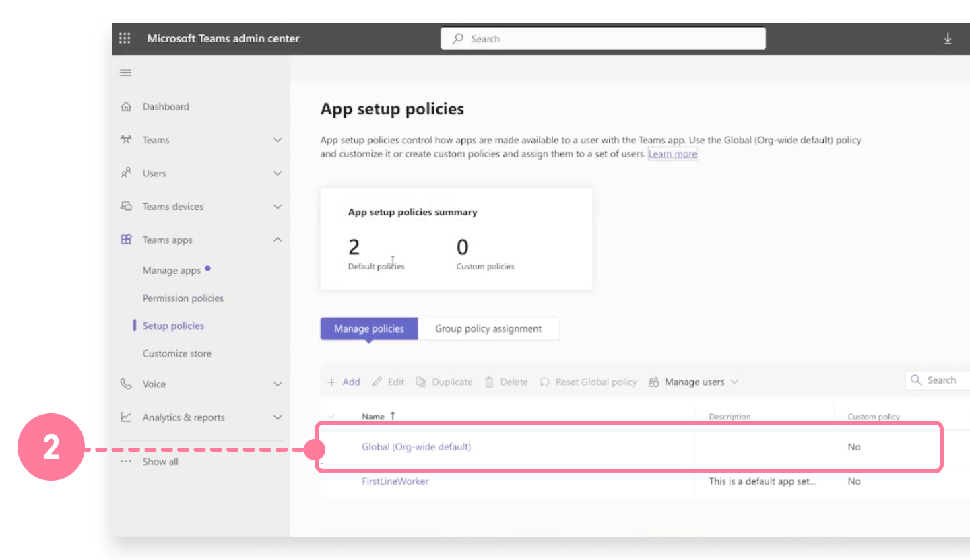Image resolution: width=970 pixels, height=560 pixels.
Task: Open the app launcher waffle icon
Action: pyautogui.click(x=125, y=38)
